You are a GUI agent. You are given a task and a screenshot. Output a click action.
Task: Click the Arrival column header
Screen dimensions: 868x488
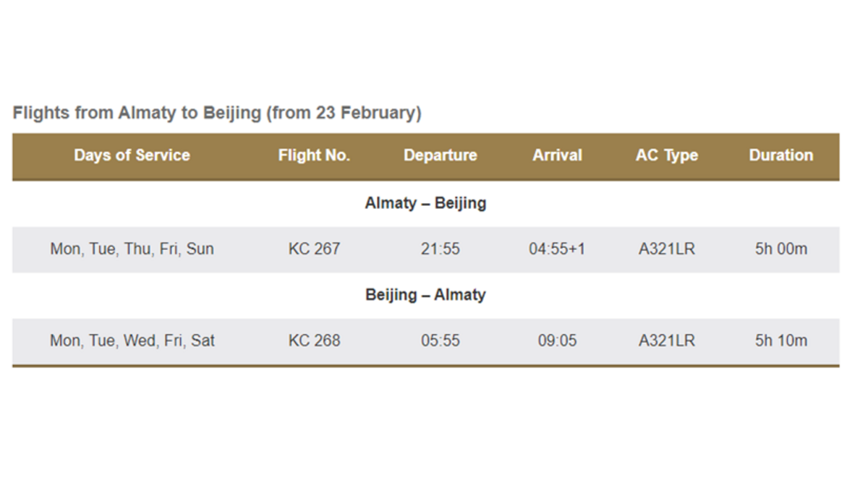[x=557, y=155]
